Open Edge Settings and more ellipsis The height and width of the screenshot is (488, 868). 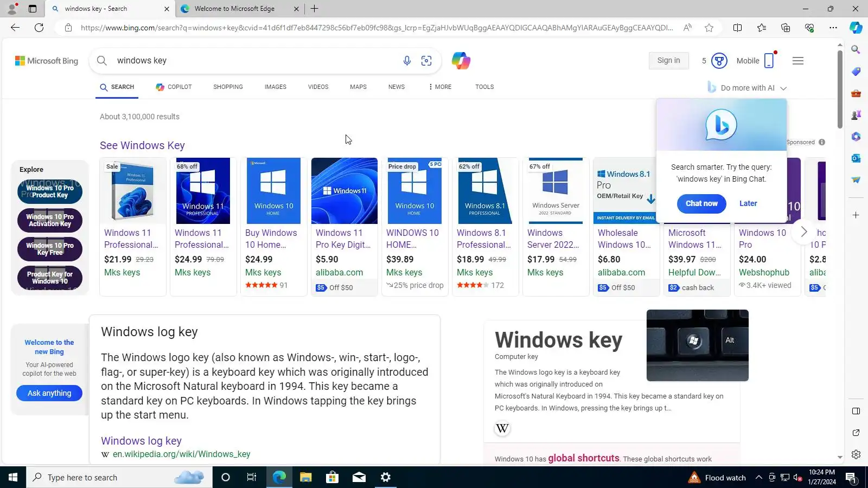833,28
